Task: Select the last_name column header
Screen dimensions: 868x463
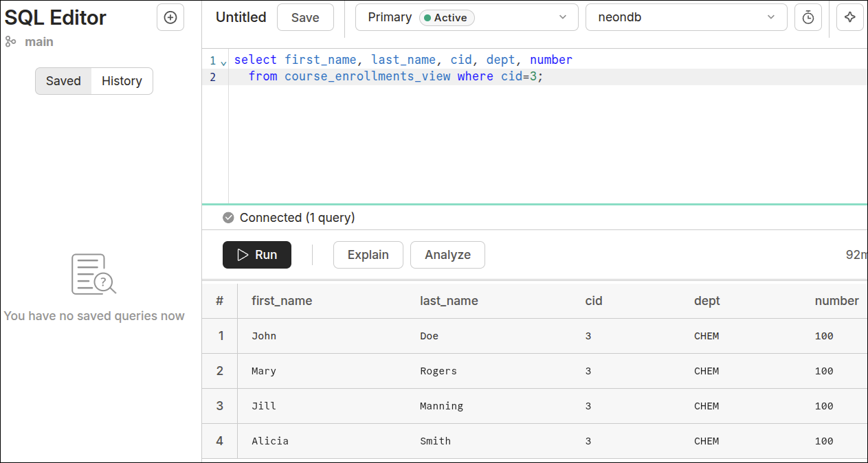Action: (449, 301)
